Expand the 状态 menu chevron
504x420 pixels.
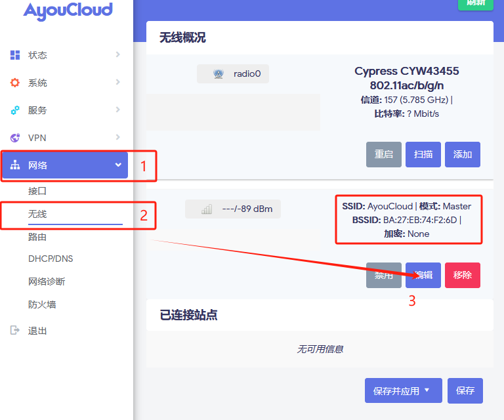[x=118, y=54]
